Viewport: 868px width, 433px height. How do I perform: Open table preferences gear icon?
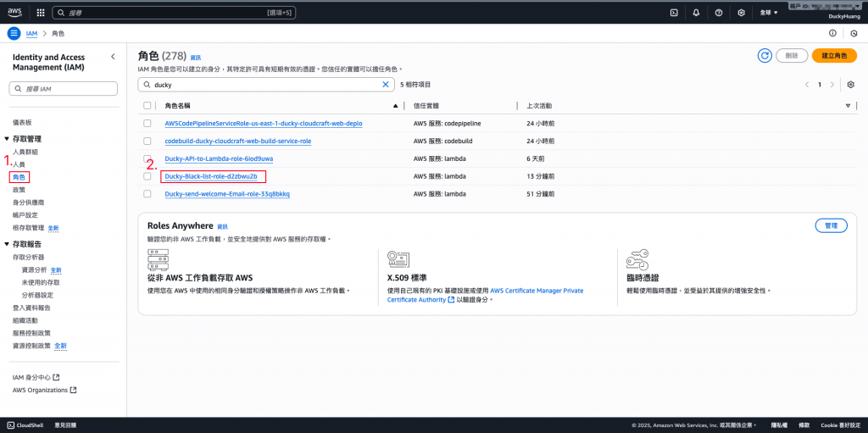pos(851,85)
